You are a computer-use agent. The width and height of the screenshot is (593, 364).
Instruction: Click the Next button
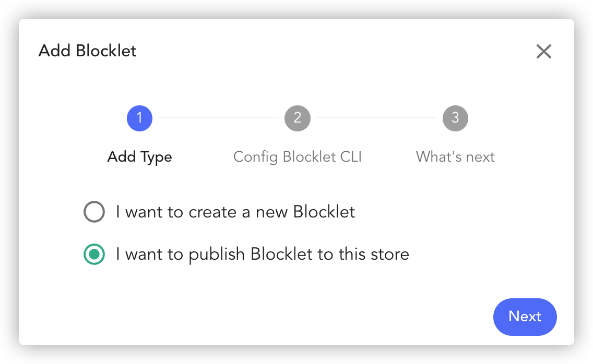click(x=525, y=317)
